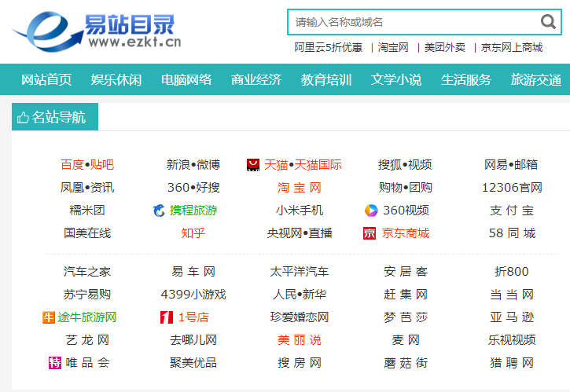Click the 360视频 colorful play icon

[371, 211]
